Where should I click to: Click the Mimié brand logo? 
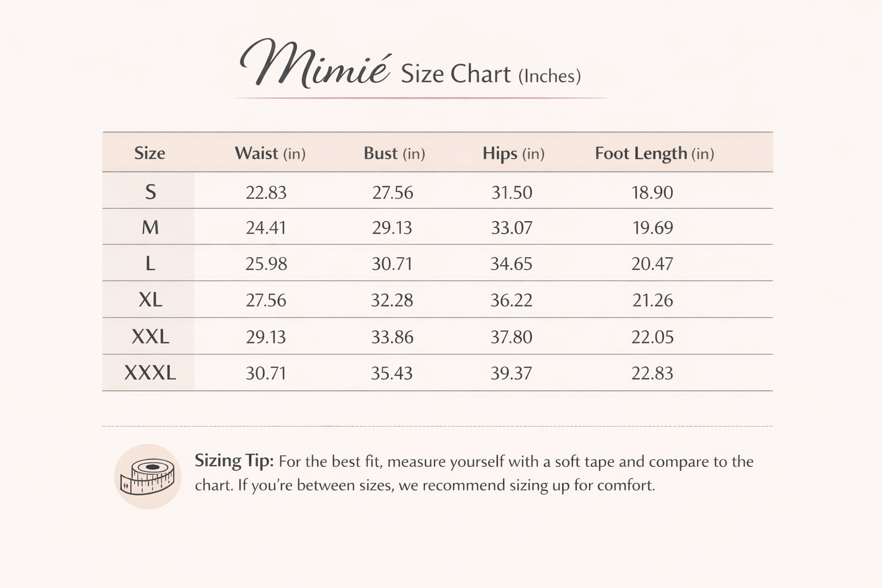coord(315,66)
